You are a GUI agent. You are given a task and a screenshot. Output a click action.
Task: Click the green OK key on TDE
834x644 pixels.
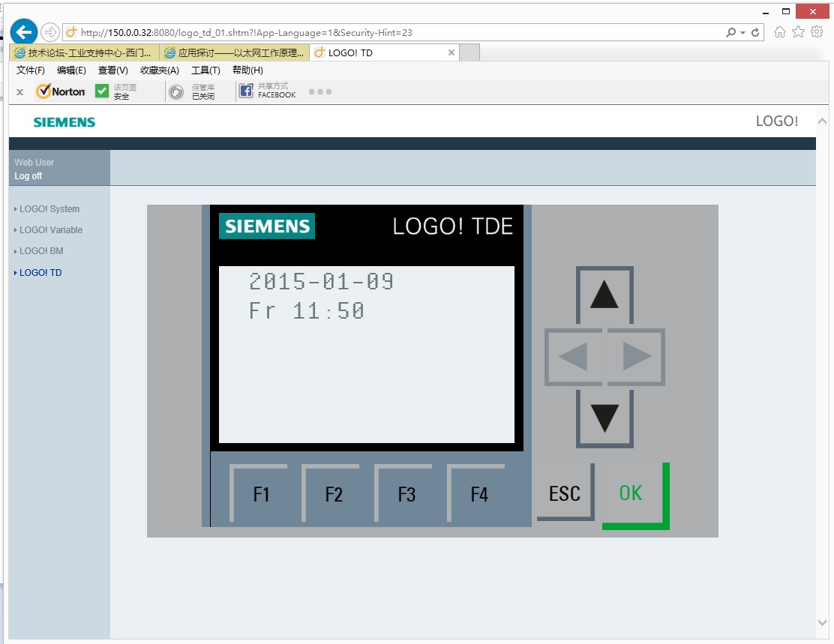[635, 496]
